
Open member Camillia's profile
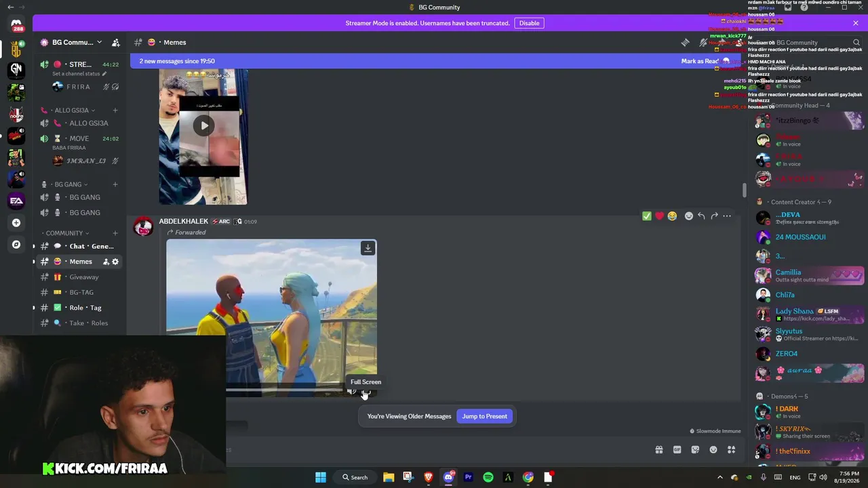point(809,276)
